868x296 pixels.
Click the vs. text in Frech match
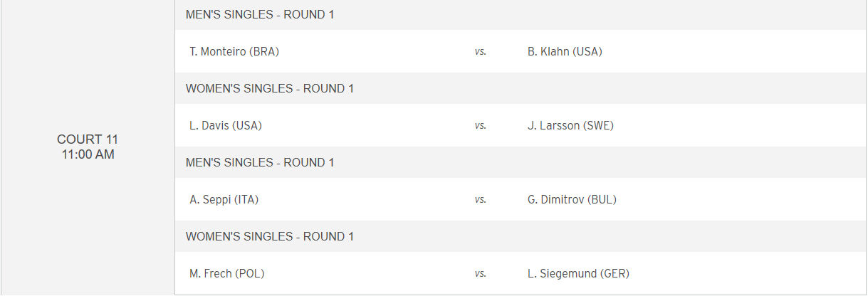pos(481,273)
